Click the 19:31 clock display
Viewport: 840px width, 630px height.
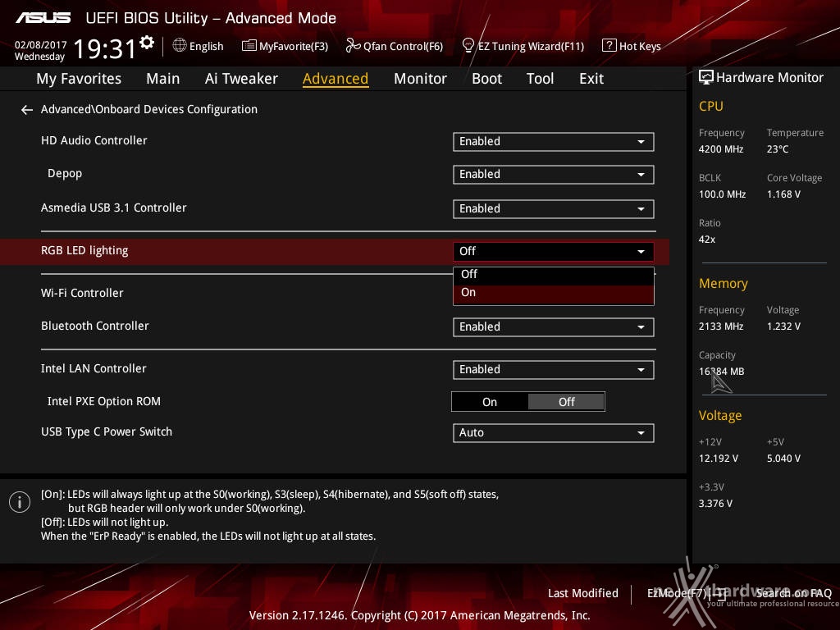(104, 48)
